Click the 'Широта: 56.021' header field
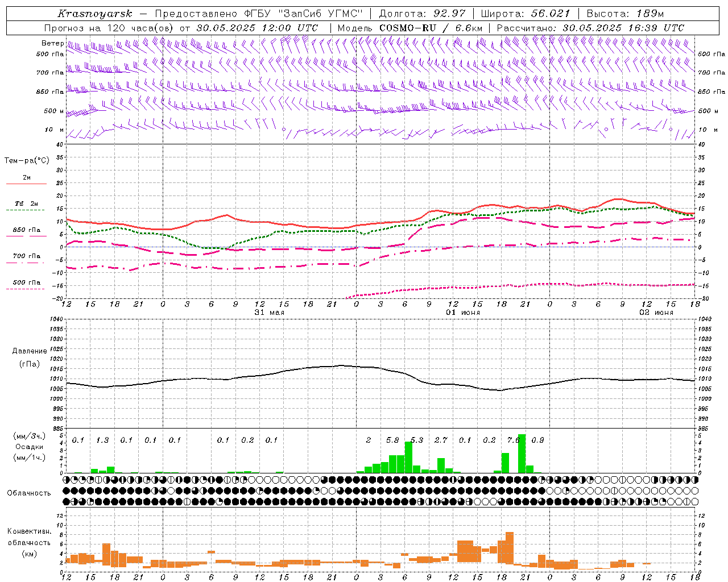This screenshot has width=728, height=582. tap(525, 14)
